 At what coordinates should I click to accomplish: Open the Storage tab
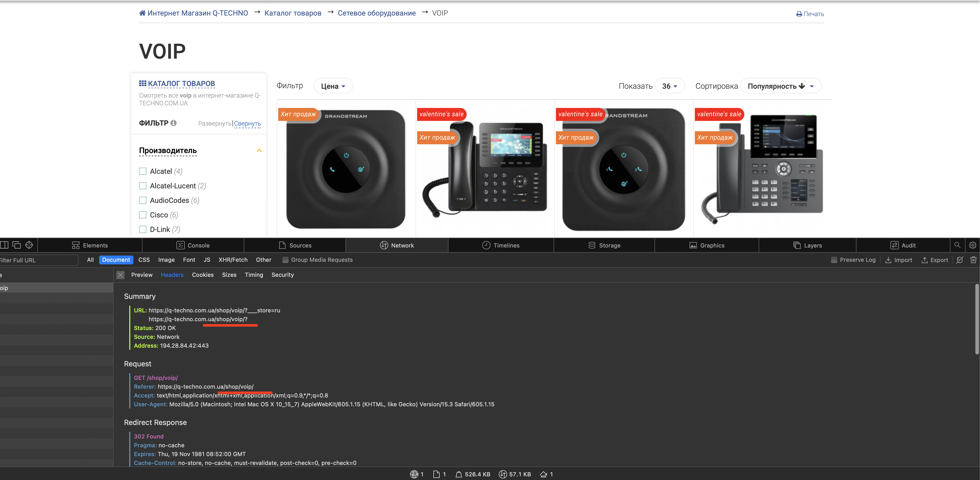click(x=604, y=245)
